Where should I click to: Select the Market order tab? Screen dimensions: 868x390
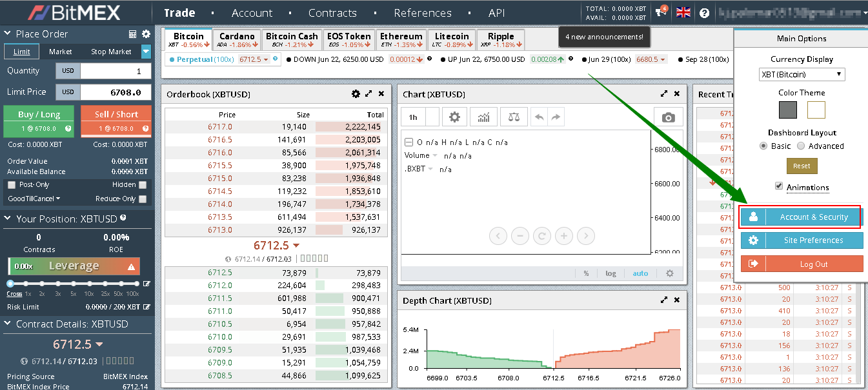61,52
